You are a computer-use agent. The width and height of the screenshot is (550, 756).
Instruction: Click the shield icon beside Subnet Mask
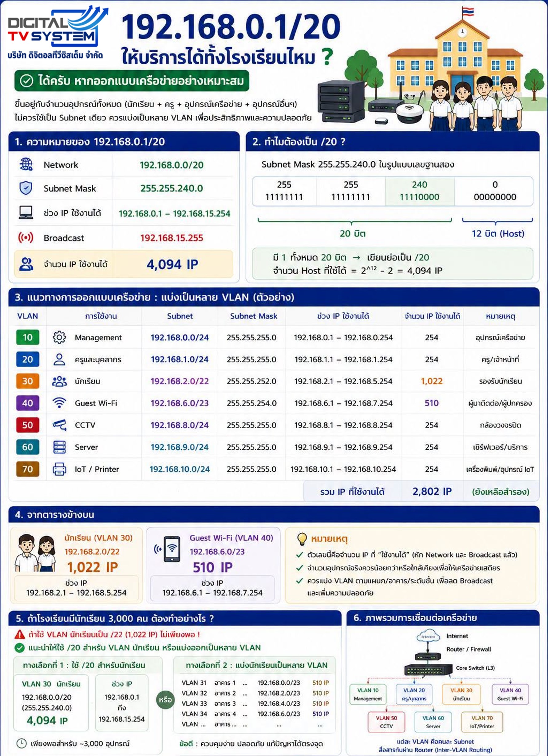[x=26, y=188]
